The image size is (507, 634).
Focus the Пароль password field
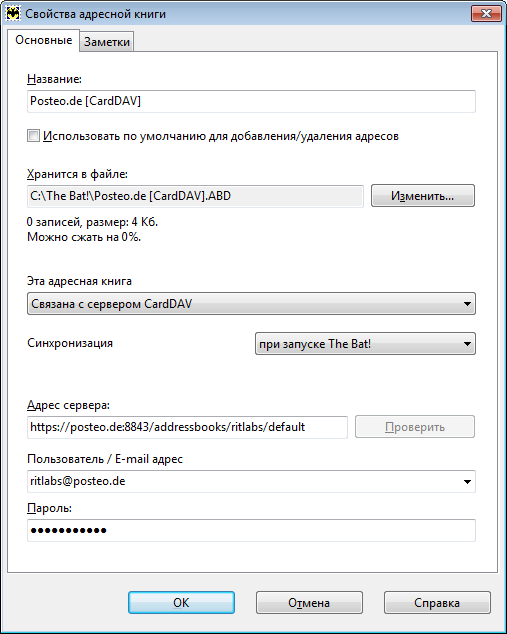pyautogui.click(x=251, y=530)
